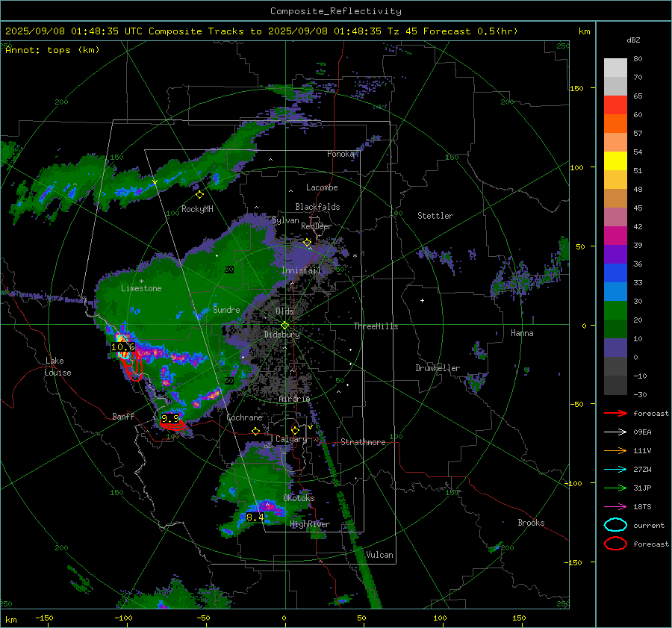Click the Okotoks map label
Viewport: 672px width, 628px height.
coord(299,497)
